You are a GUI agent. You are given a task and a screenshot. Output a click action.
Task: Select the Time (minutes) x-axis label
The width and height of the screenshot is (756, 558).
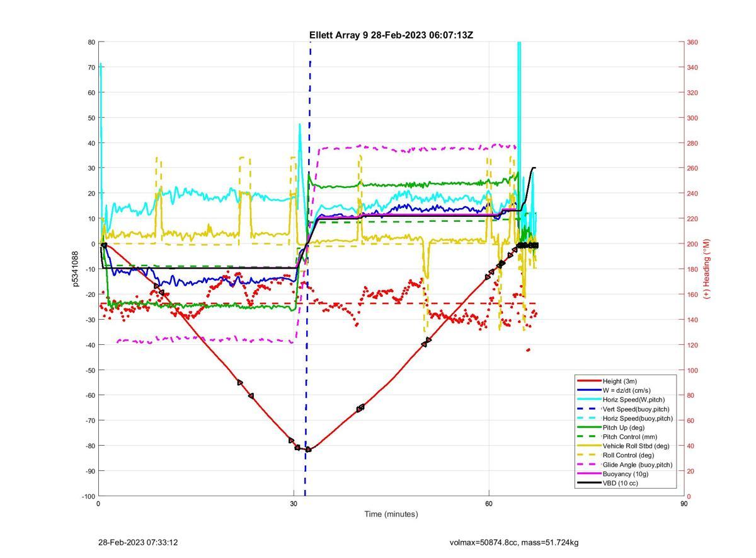[391, 514]
